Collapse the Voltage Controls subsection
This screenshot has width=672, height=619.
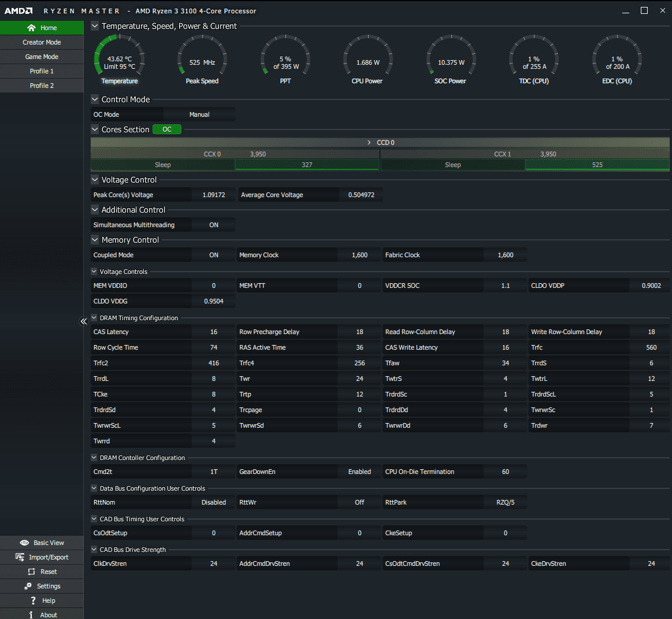(94, 272)
